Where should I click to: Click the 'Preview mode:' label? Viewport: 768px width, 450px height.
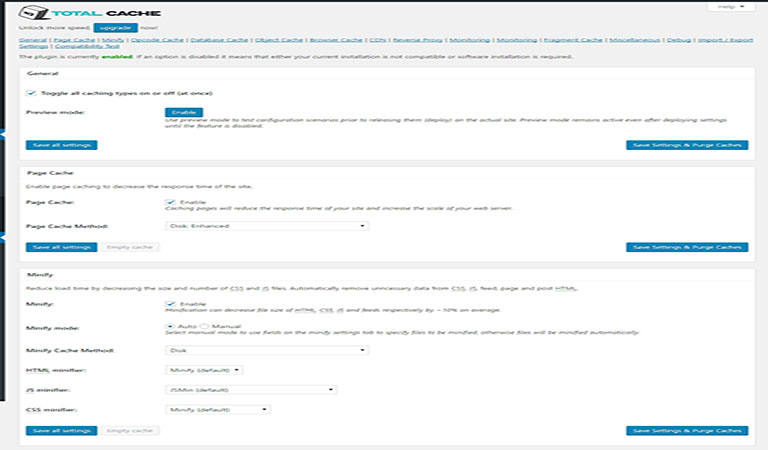pyautogui.click(x=55, y=112)
